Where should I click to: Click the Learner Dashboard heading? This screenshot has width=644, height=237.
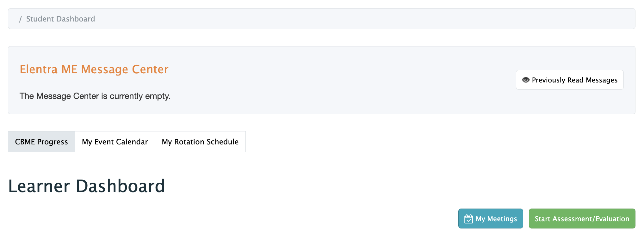86,186
